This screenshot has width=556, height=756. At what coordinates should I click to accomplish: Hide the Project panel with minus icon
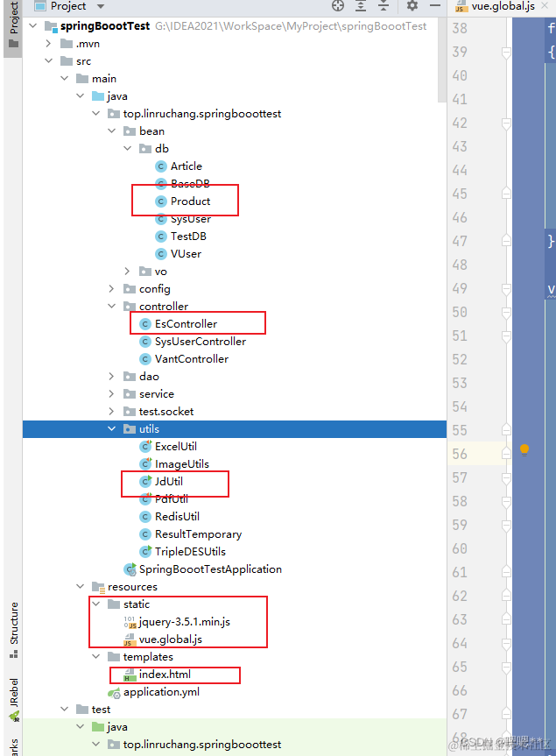coord(435,6)
